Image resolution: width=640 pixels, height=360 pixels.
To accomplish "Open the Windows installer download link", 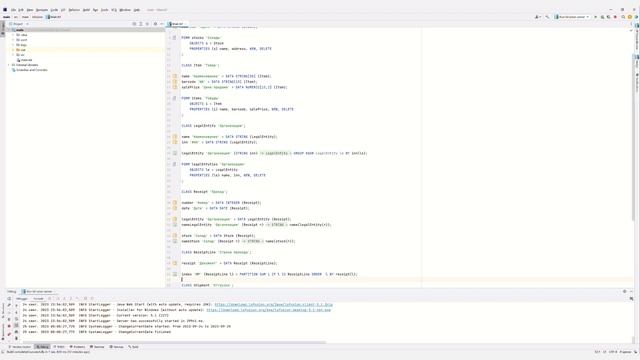I will tap(269, 310).
